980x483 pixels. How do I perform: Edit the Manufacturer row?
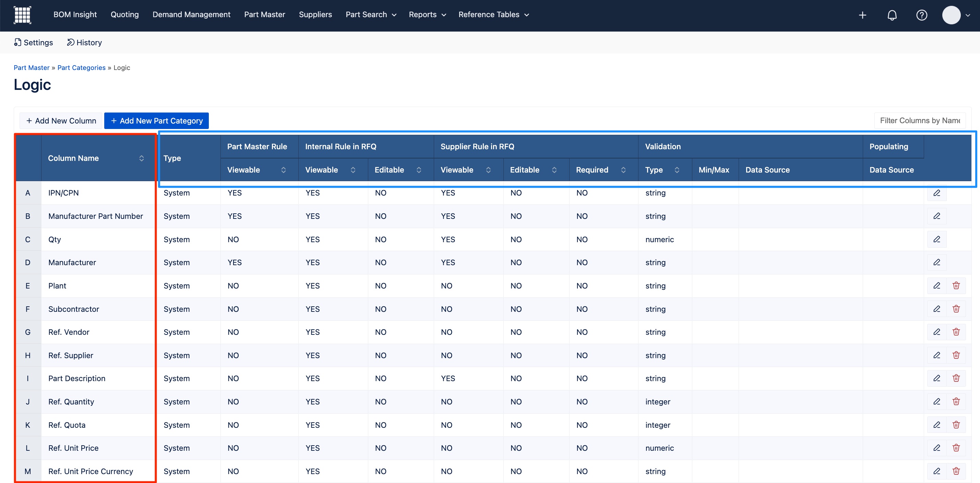(x=937, y=262)
